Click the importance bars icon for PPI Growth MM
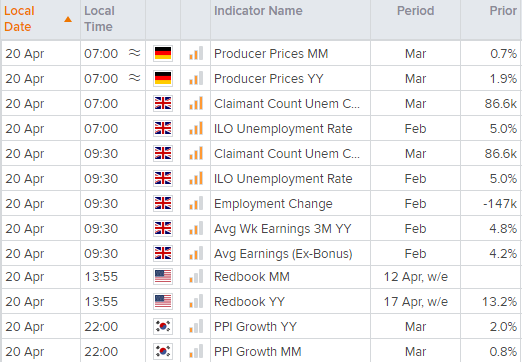 pyautogui.click(x=196, y=351)
